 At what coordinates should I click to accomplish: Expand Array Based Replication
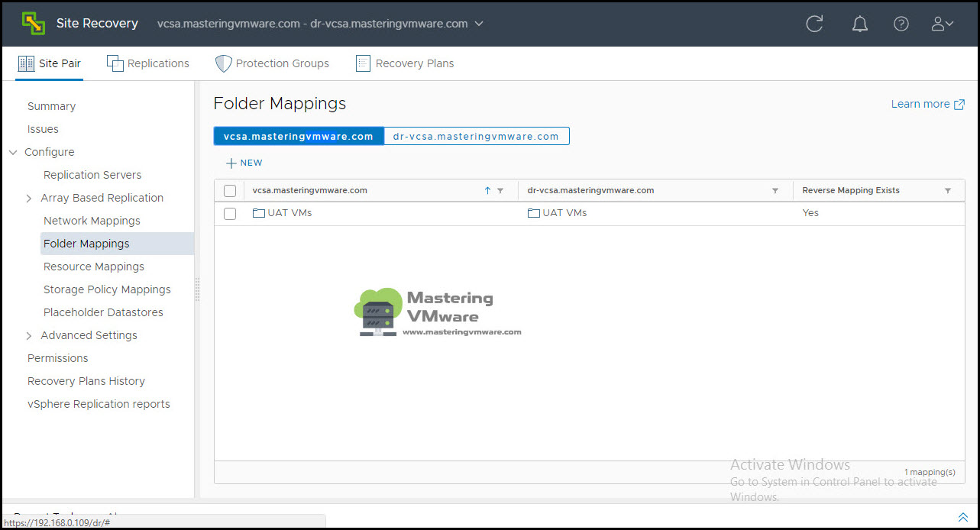coord(29,198)
